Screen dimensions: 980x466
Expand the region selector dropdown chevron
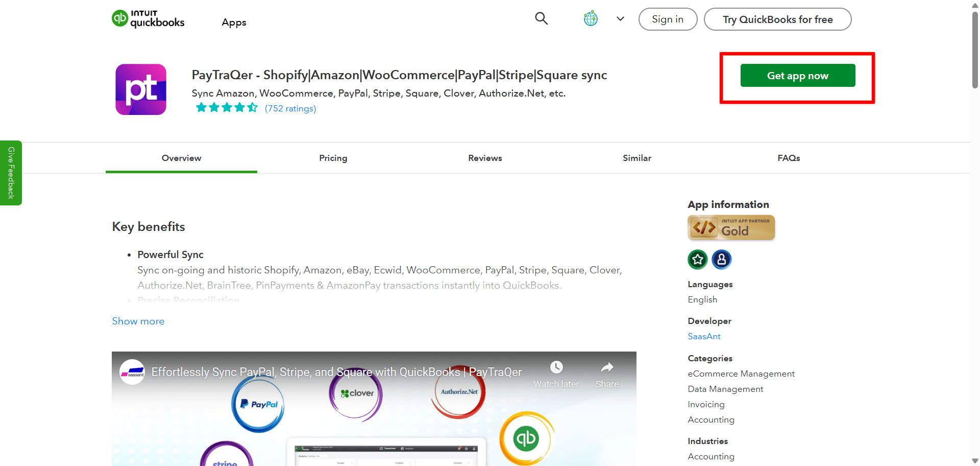pyautogui.click(x=620, y=18)
